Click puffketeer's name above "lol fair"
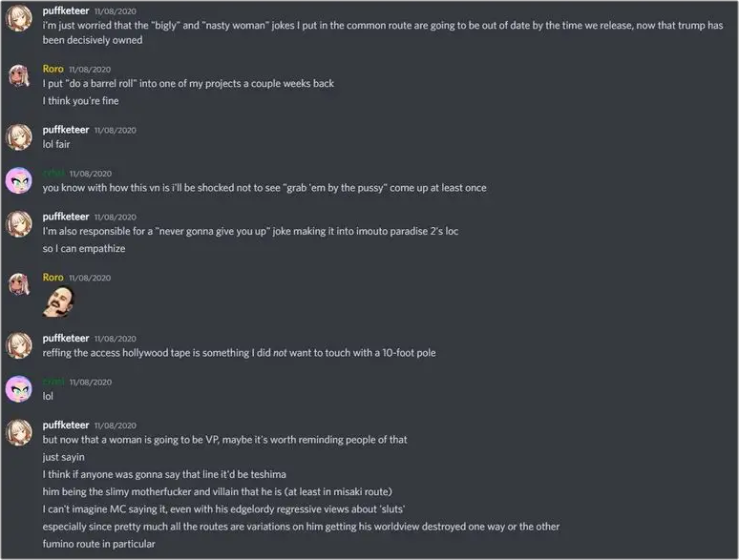Viewport: 739px width, 560px height. 66,130
